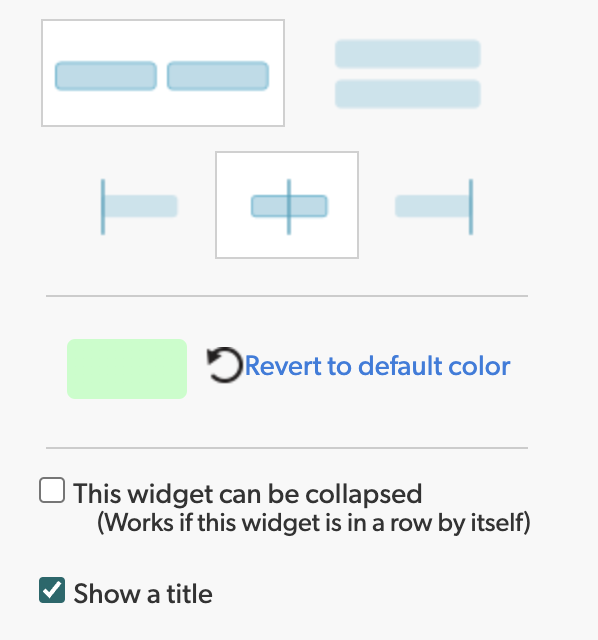Click the 'This widget can be collapsed' label
598x640 pixels.
pos(247,494)
